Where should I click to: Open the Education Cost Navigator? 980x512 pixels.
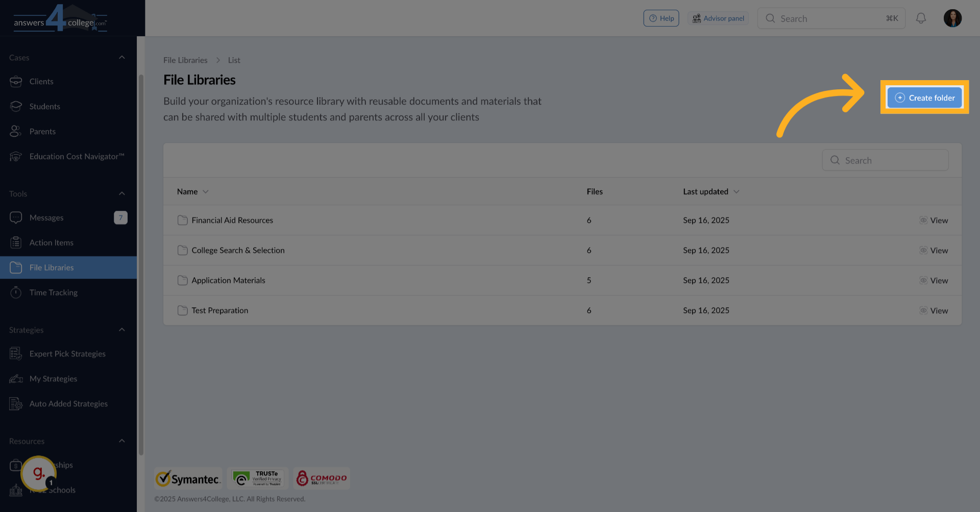(x=76, y=156)
